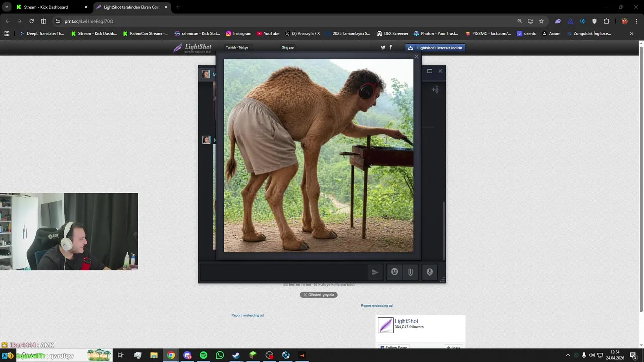The width and height of the screenshot is (644, 362).
Task: Open the Zonguldak İngilizce bookmark
Action: click(x=589, y=34)
